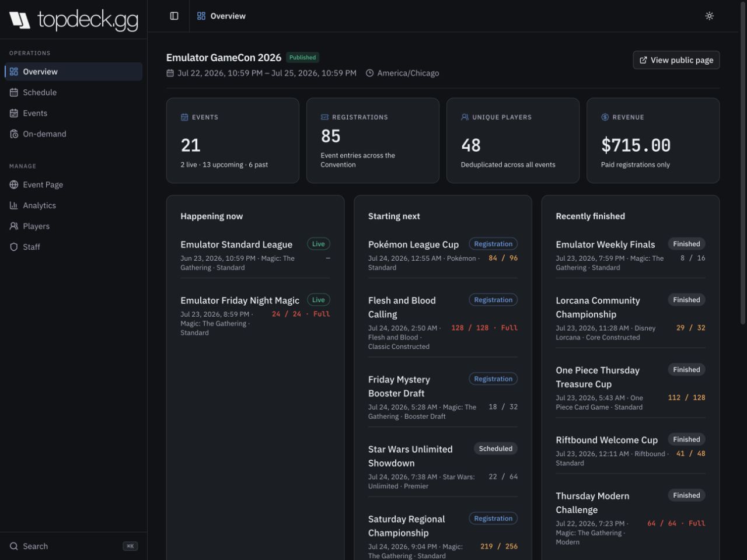Open the Emulator Standard League event

pos(236,244)
